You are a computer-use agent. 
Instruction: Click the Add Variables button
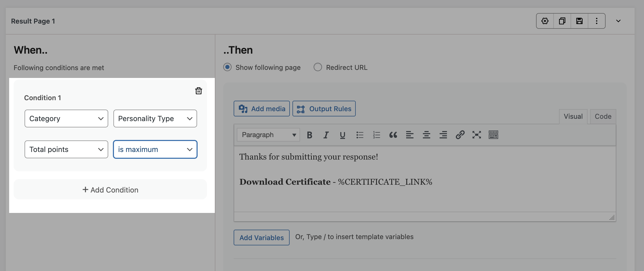pos(261,238)
